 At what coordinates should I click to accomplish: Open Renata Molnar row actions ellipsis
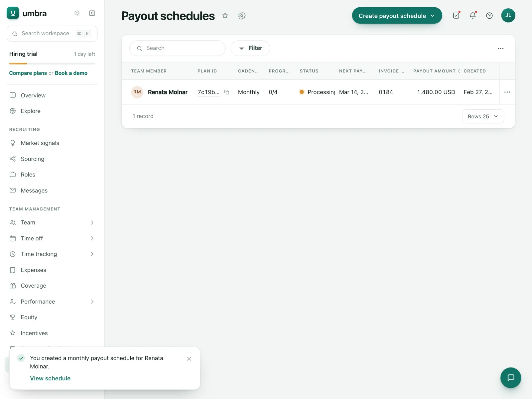pos(507,92)
